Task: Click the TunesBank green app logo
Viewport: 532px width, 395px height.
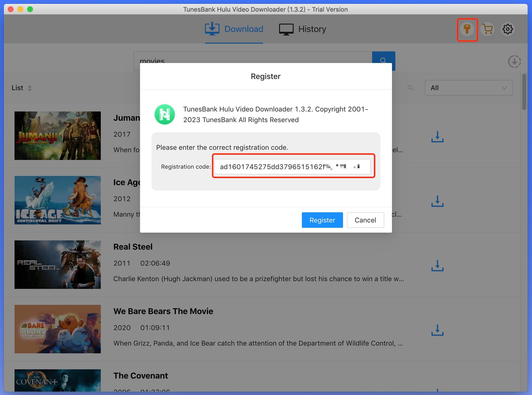Action: click(x=165, y=114)
